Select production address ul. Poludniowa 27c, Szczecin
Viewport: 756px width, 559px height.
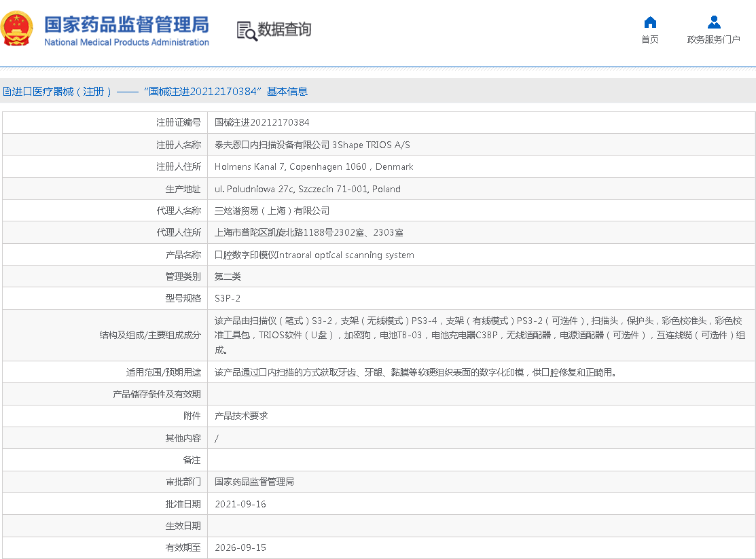tap(308, 189)
